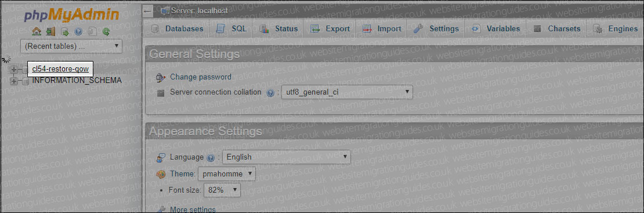
Task: Click the Export tab icon
Action: 315,29
